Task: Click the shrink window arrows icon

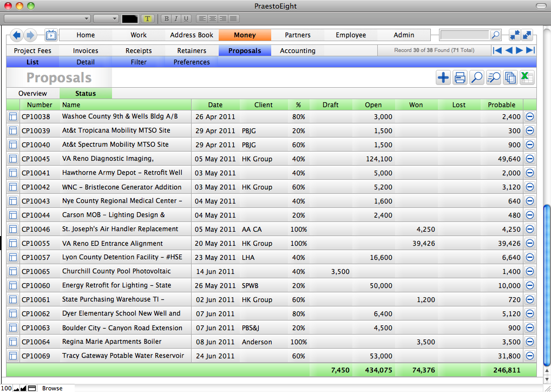Action: 515,35
